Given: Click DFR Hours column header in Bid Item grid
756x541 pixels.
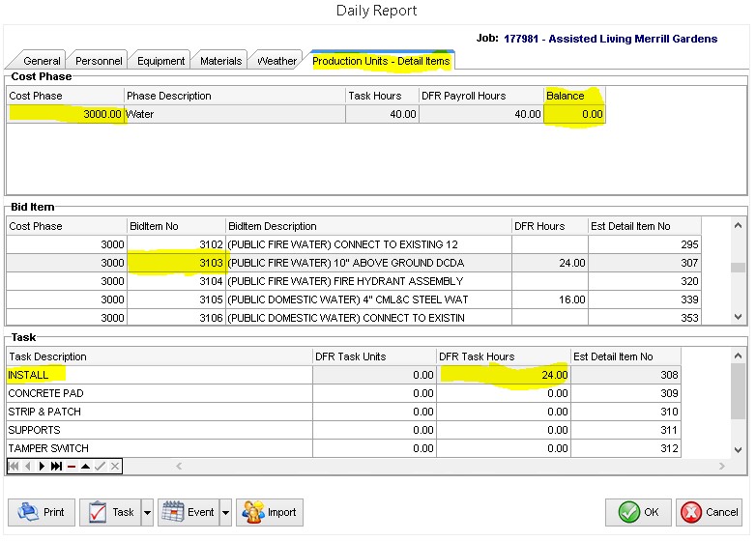Looking at the screenshot, I should coord(550,226).
